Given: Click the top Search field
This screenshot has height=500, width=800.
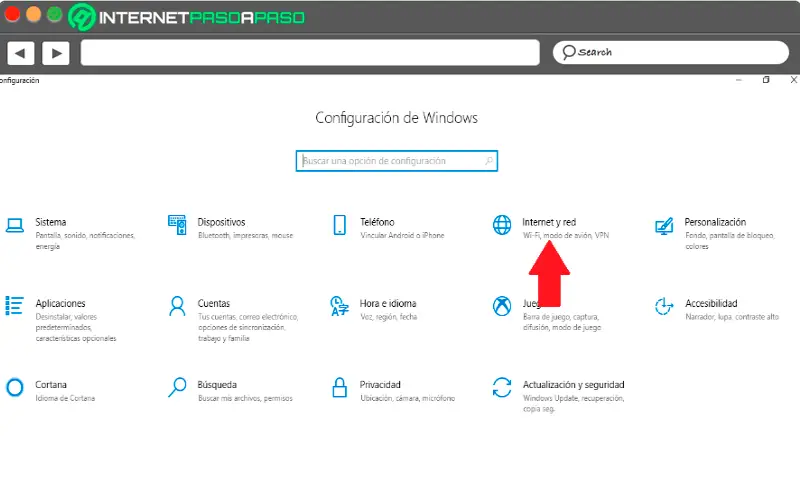Looking at the screenshot, I should pyautogui.click(x=670, y=52).
